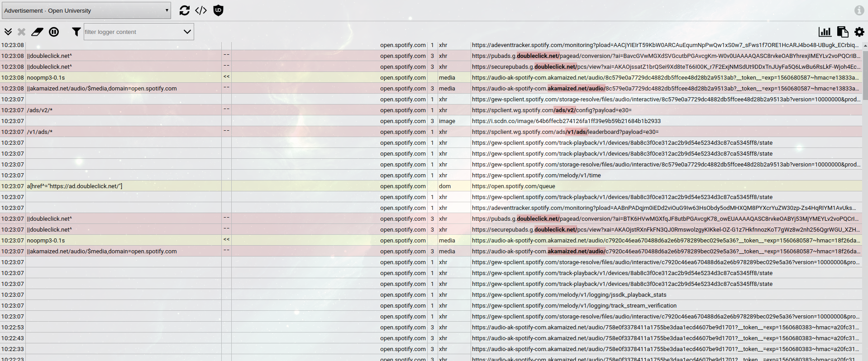The width and height of the screenshot is (868, 361).
Task: Open the uBlock Origin shield dashboard icon
Action: 218,10
